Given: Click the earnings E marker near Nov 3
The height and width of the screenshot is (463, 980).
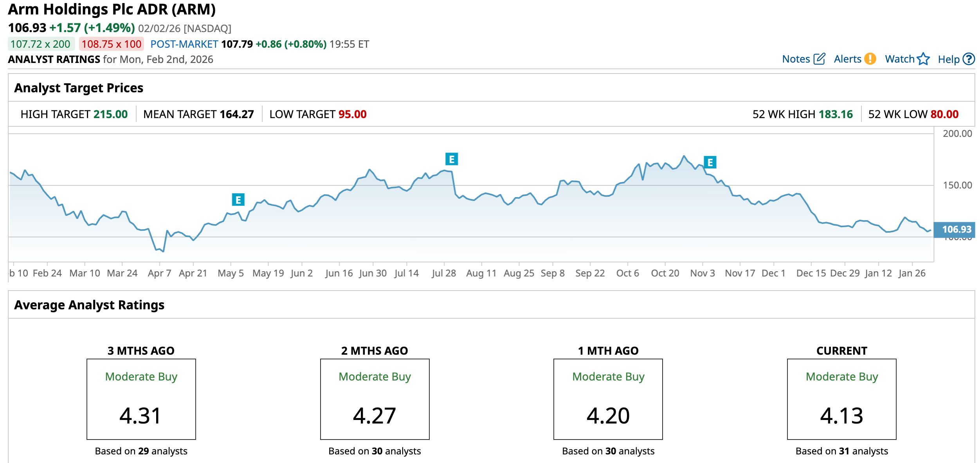Looking at the screenshot, I should (710, 162).
